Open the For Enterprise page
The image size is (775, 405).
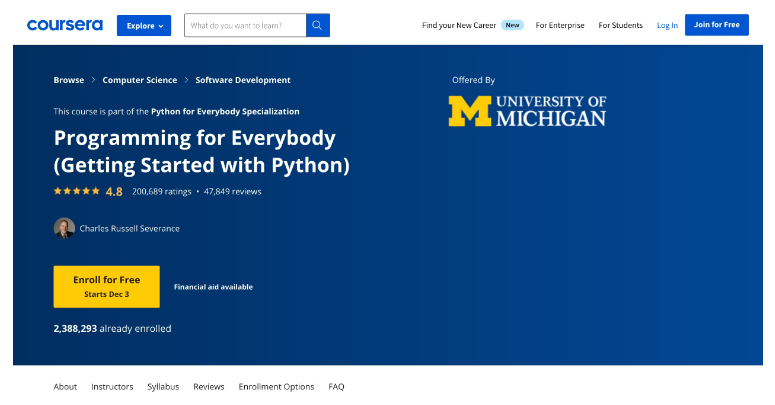coord(560,25)
